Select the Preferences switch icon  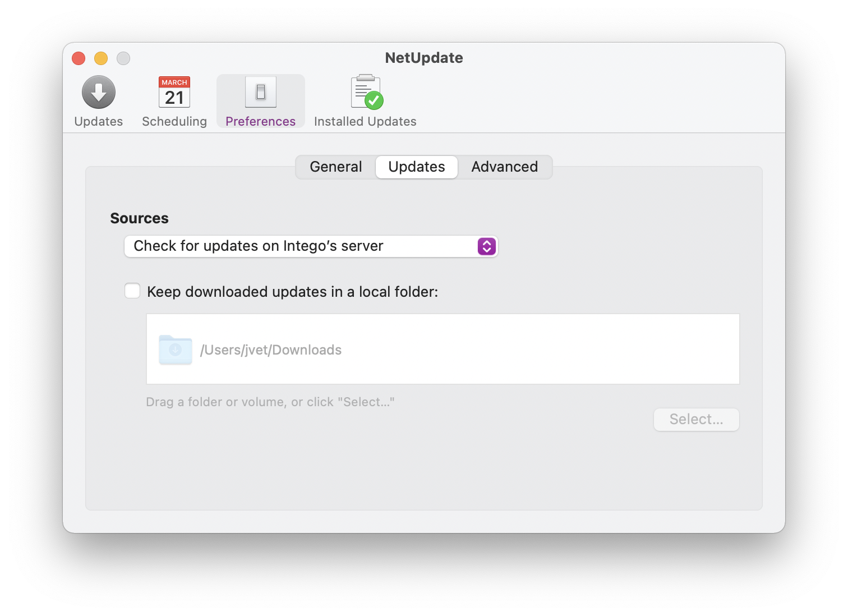[261, 92]
